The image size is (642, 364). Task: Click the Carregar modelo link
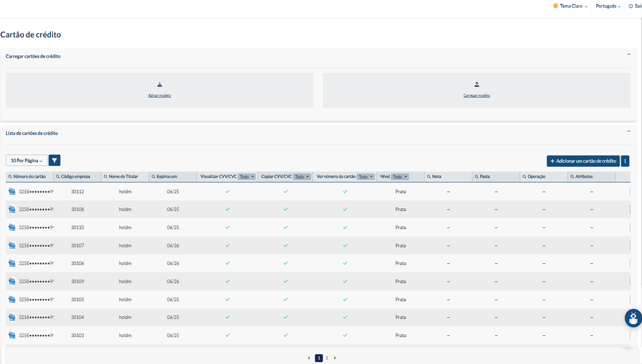coord(477,95)
